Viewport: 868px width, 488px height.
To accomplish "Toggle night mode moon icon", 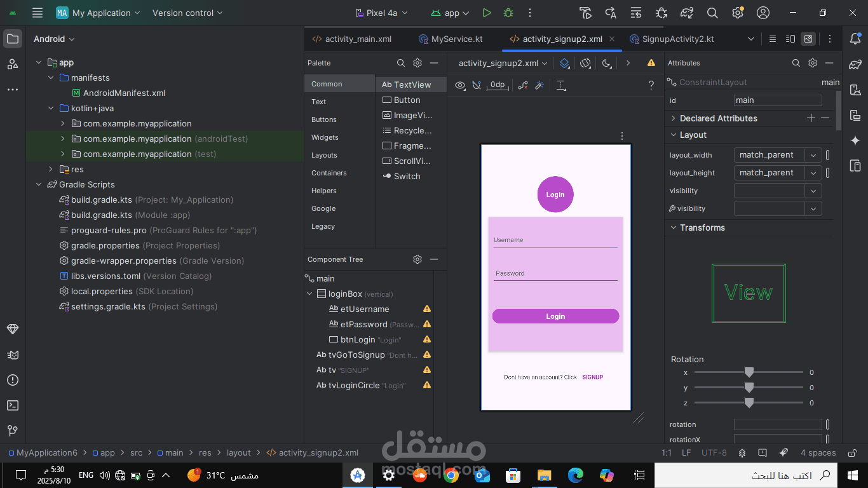I will tap(607, 63).
